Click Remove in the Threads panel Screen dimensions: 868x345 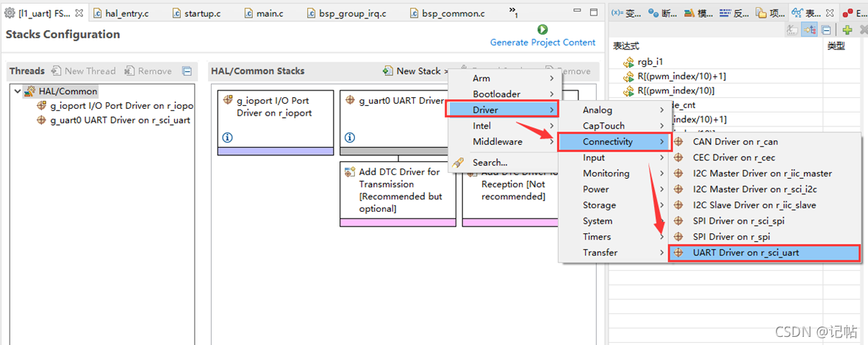(148, 71)
